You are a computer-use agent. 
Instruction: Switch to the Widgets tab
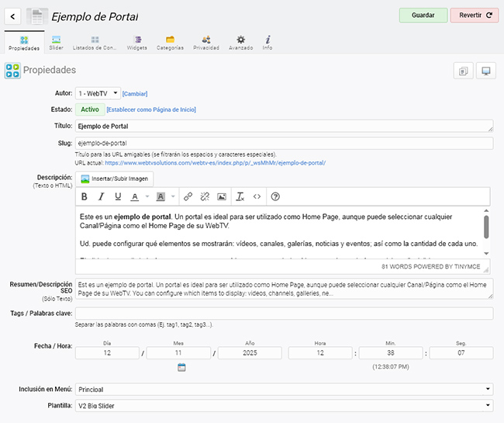[137, 43]
